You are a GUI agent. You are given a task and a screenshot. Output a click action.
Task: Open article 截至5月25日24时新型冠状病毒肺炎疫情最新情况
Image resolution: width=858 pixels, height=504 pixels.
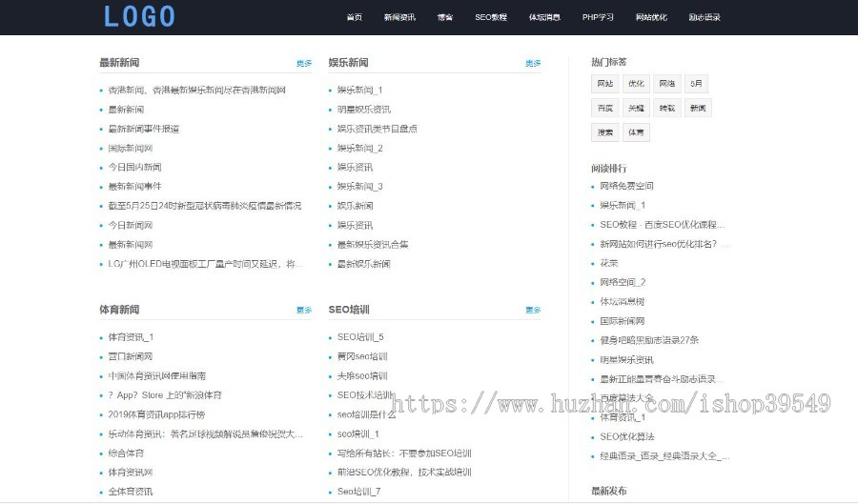click(x=205, y=206)
